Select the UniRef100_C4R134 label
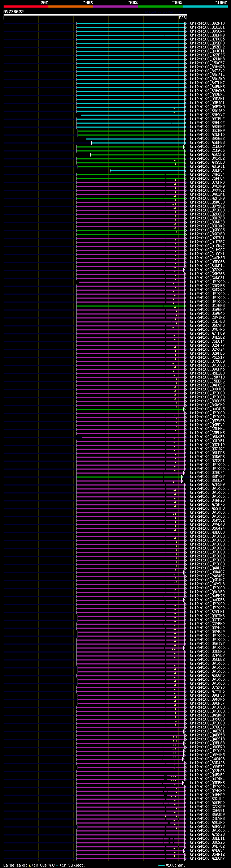The width and height of the screenshot is (231, 868). (x=207, y=175)
